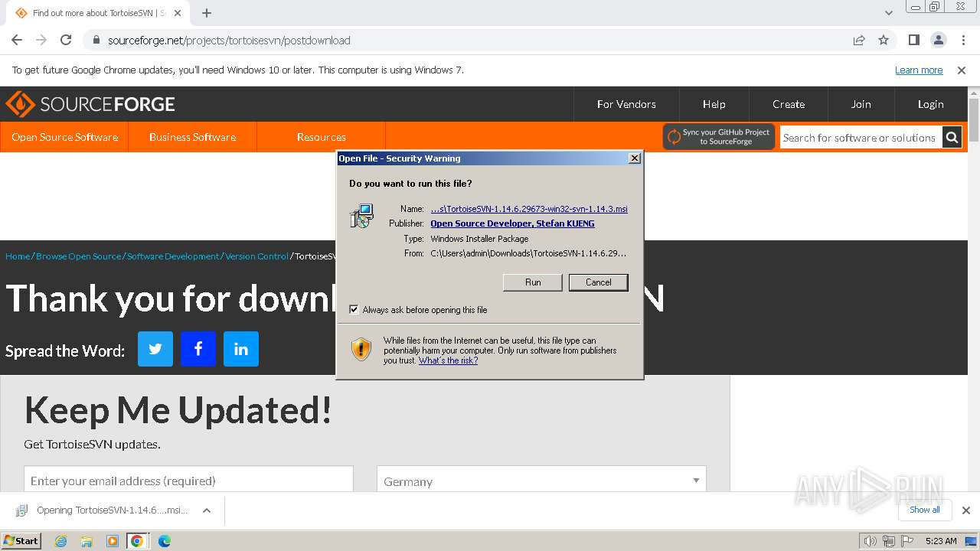Open Internet Explorer from the taskbar

pyautogui.click(x=61, y=541)
